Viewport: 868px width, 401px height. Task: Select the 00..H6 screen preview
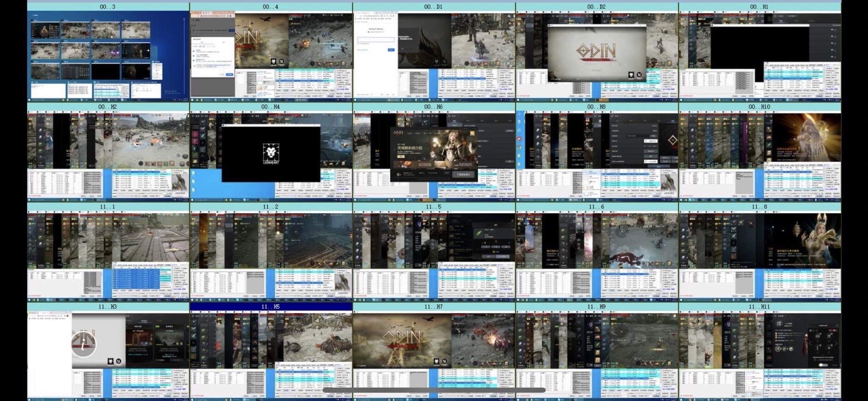[434, 156]
